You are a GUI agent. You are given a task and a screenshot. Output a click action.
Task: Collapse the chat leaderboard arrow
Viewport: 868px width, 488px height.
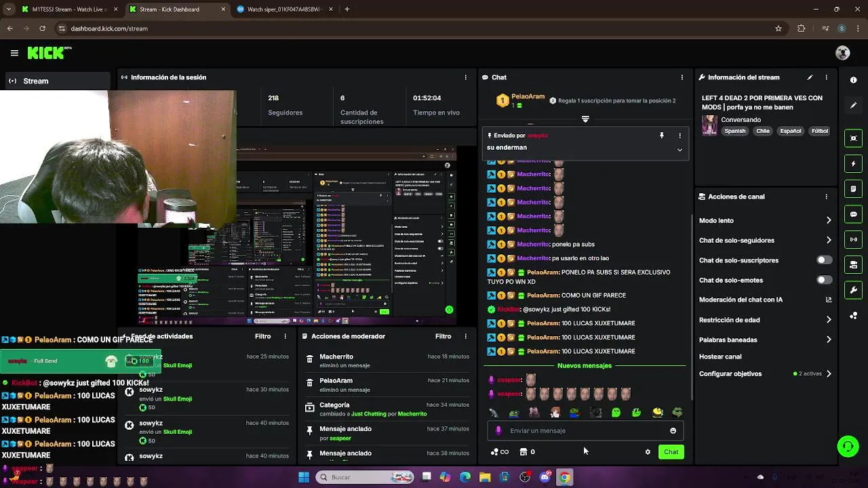585,119
